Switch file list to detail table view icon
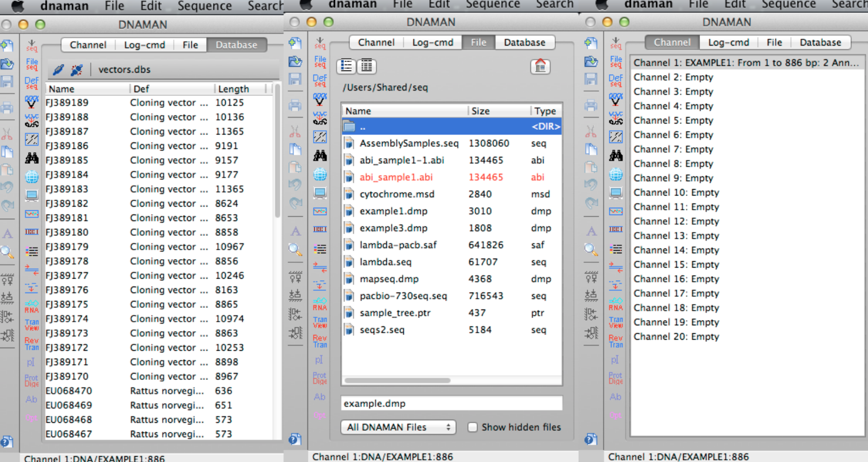The width and height of the screenshot is (868, 462). click(x=366, y=66)
